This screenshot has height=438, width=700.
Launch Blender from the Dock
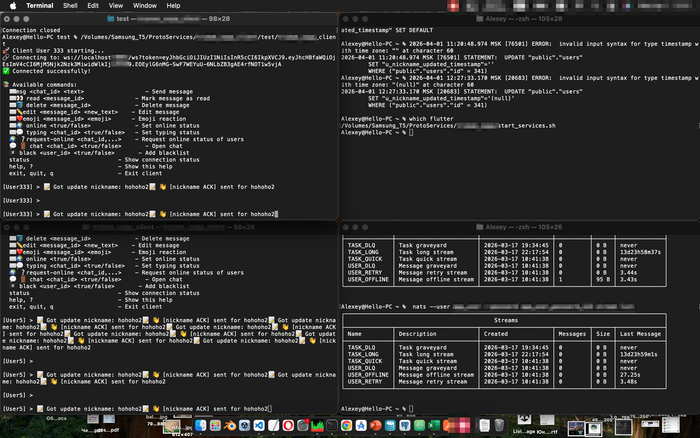pyautogui.click(x=230, y=425)
